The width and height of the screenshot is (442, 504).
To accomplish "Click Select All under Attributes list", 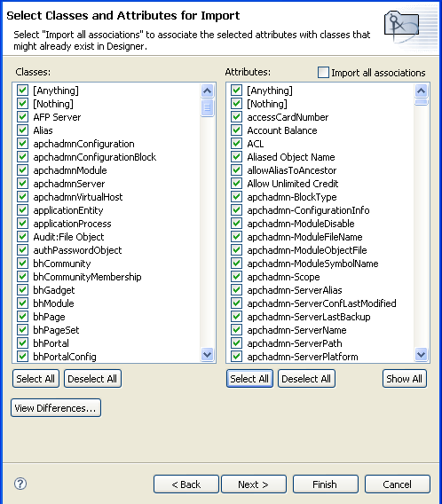I will (249, 379).
